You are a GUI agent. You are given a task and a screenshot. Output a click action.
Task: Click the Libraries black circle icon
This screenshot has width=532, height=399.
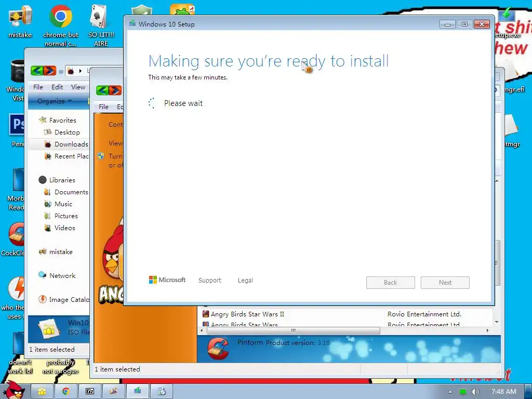tap(43, 180)
